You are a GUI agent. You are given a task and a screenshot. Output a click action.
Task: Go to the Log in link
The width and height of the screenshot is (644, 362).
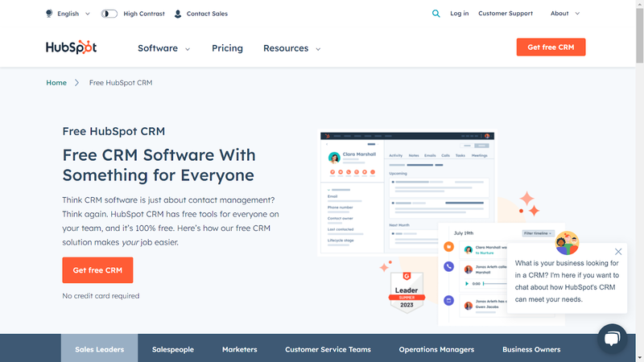click(x=459, y=14)
